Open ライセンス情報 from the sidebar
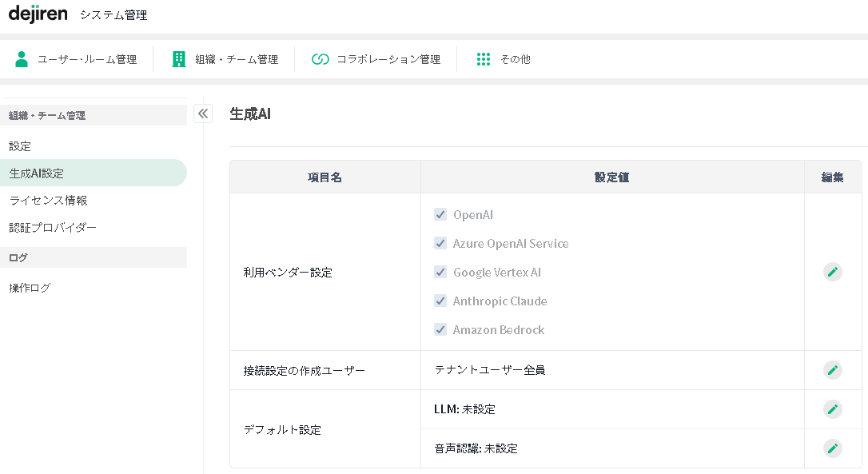Screen dimensions: 868x474 pyautogui.click(x=48, y=201)
